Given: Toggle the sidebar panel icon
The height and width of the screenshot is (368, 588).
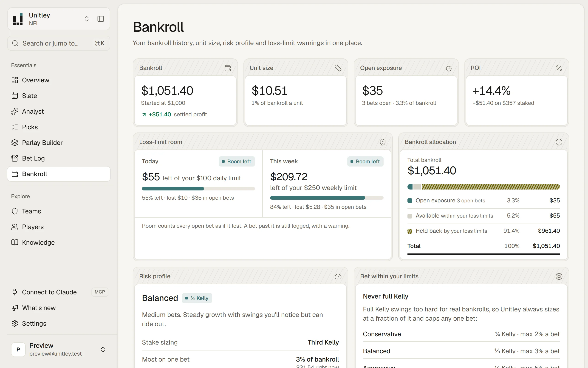Looking at the screenshot, I should (101, 19).
